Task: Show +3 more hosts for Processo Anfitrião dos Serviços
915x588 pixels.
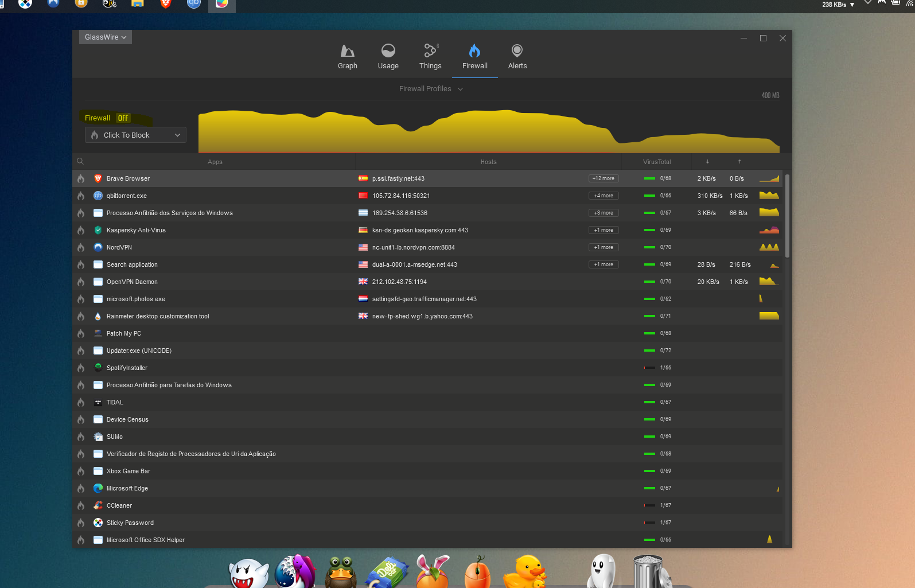Action: 603,213
